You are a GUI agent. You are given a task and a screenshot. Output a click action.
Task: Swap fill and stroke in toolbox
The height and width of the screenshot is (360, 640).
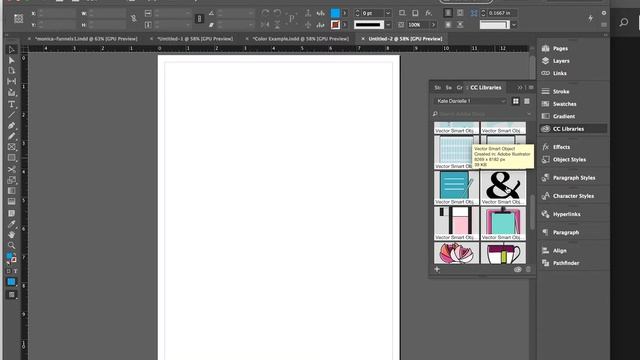pyautogui.click(x=15, y=254)
